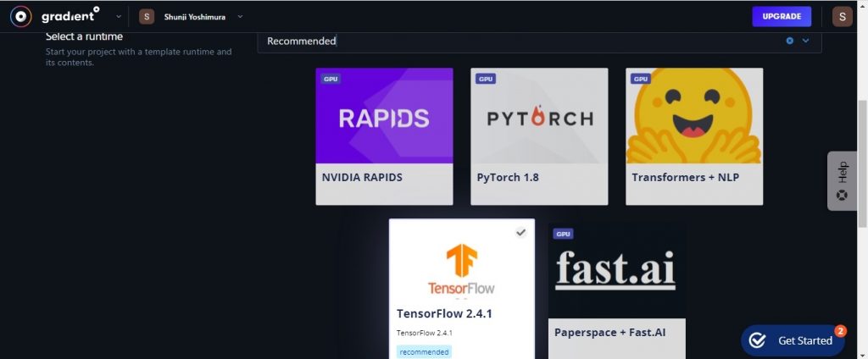Open the Help side tab
Screen dimensions: 868x359
tap(842, 181)
